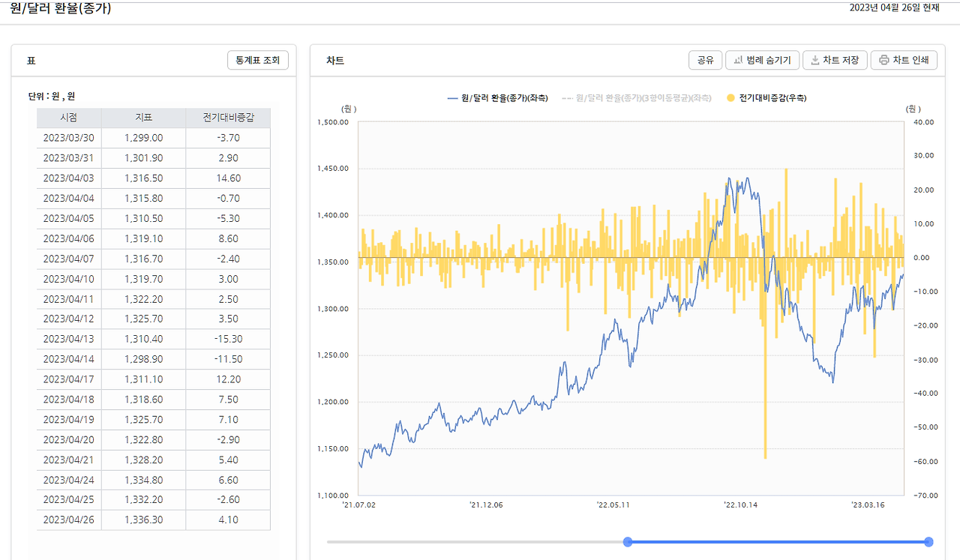Hide the legend with 범례 숨기기
The width and height of the screenshot is (960, 560).
(x=761, y=60)
